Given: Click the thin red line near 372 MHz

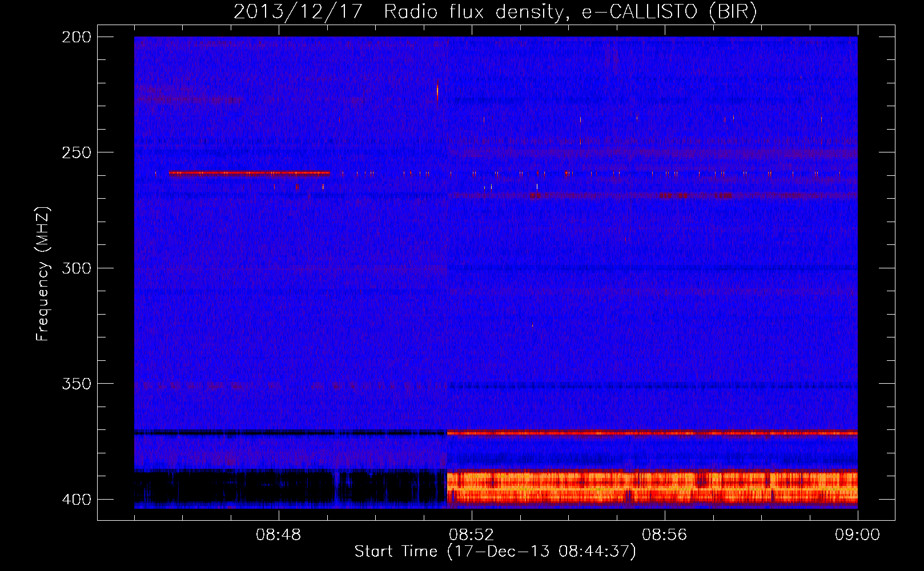Looking at the screenshot, I should click(x=652, y=433).
